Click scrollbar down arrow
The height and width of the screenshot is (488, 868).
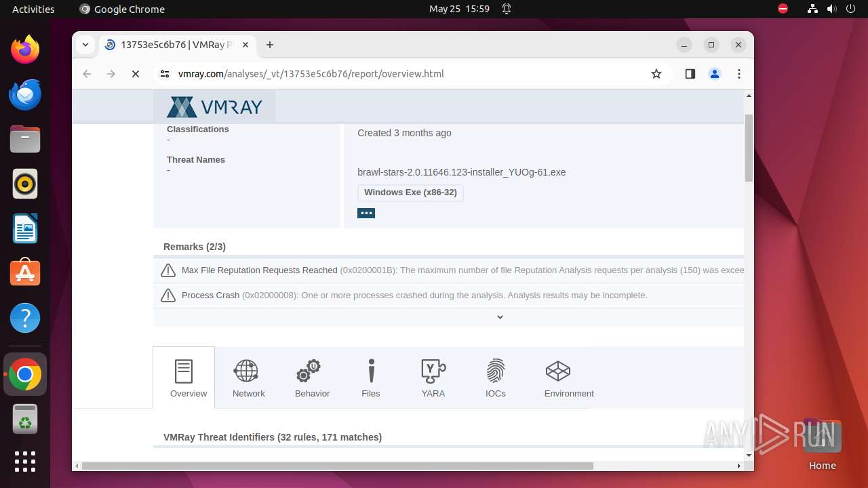pyautogui.click(x=749, y=455)
